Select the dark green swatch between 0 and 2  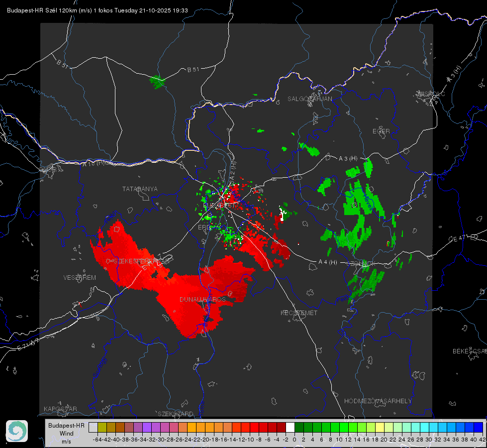tap(299, 427)
